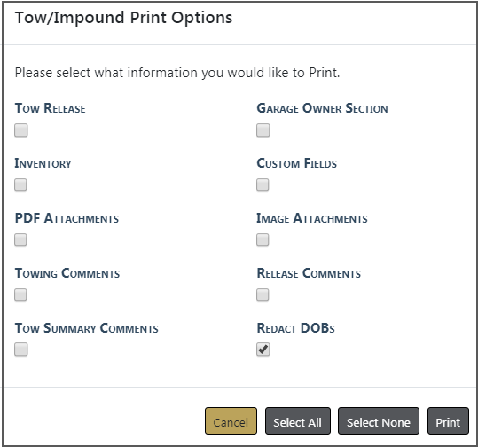Enable the Garage Owner Section checkbox
The height and width of the screenshot is (448, 478).
click(x=263, y=130)
